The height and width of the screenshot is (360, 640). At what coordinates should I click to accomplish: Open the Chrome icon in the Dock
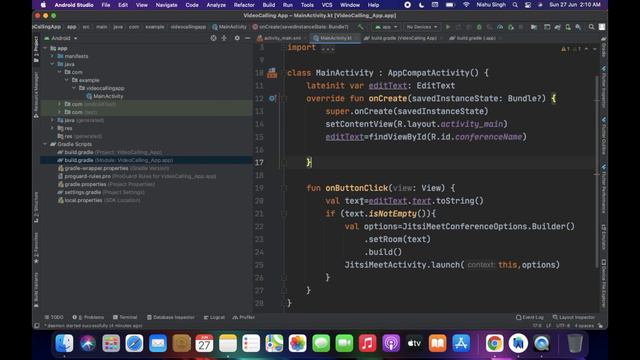point(494,343)
